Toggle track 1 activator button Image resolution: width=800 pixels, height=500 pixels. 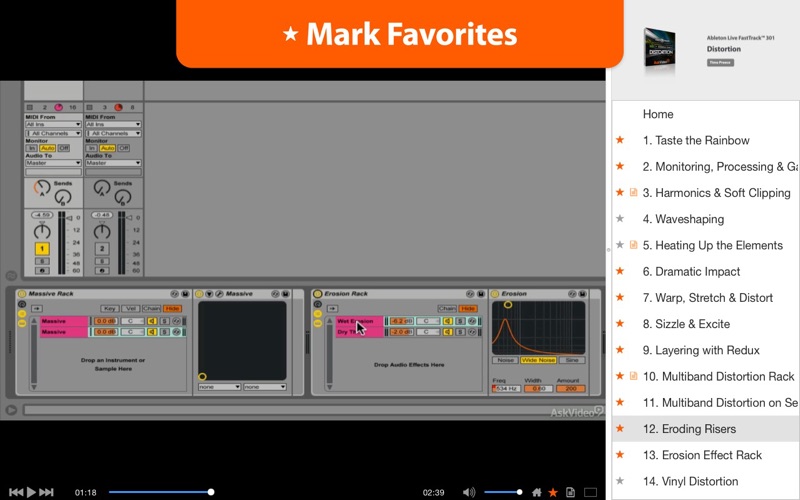click(x=42, y=248)
